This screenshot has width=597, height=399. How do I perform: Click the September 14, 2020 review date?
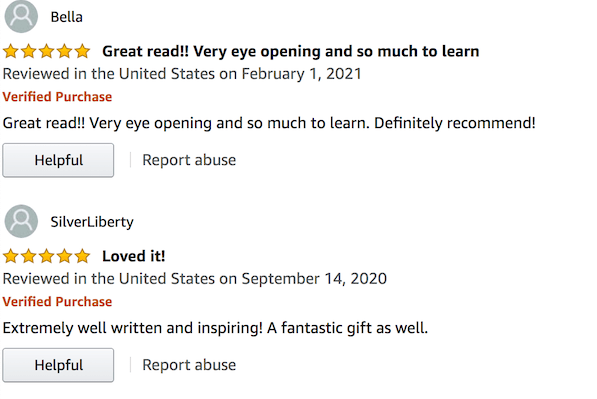coord(314,279)
